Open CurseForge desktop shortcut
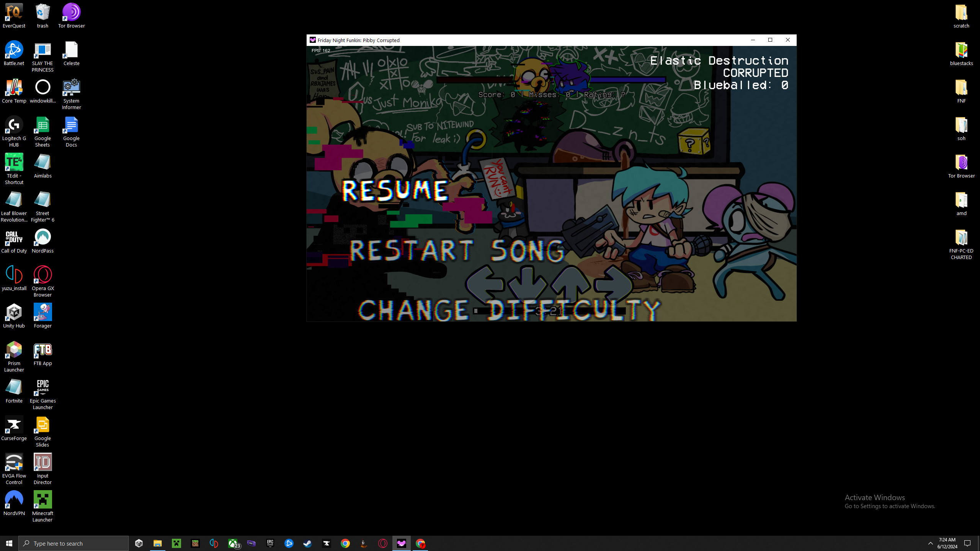The width and height of the screenshot is (980, 551). tap(14, 429)
